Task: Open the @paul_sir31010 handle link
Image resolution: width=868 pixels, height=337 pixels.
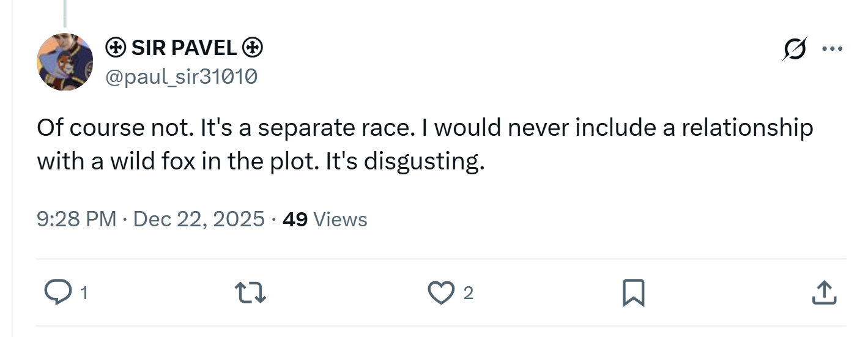Action: [182, 76]
